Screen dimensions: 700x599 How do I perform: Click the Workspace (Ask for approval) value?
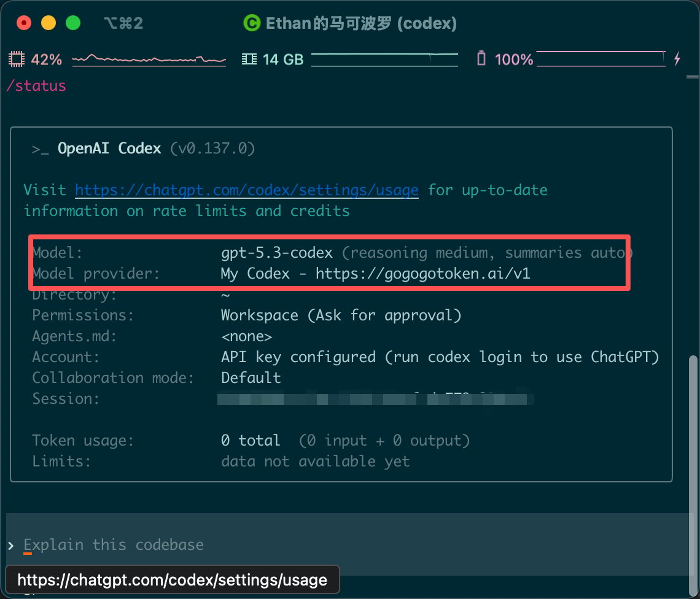tap(341, 315)
